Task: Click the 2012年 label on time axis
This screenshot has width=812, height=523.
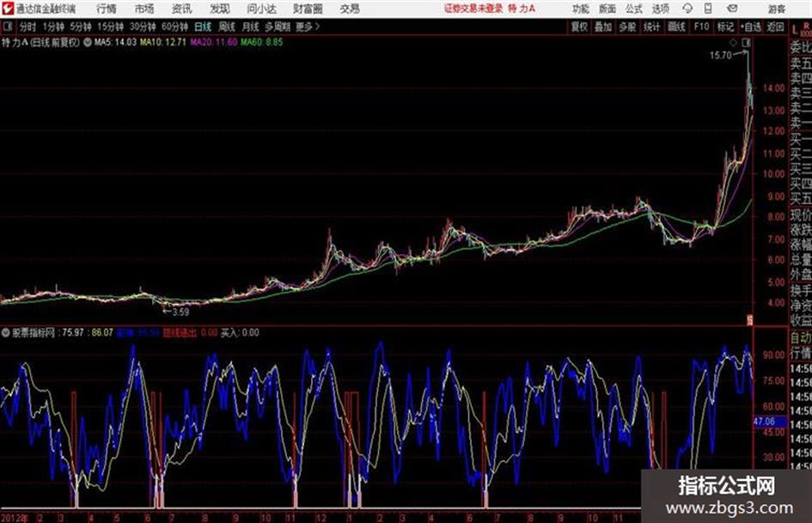Action: (14, 518)
